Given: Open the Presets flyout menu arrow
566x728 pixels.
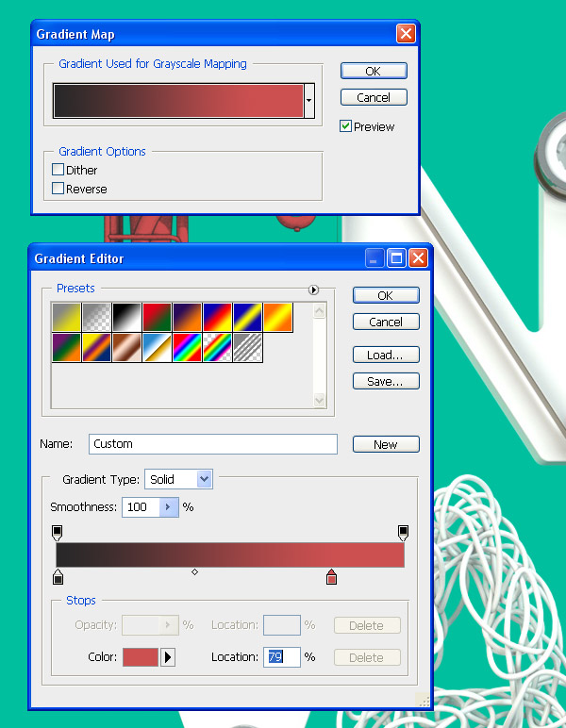Looking at the screenshot, I should click(x=313, y=290).
